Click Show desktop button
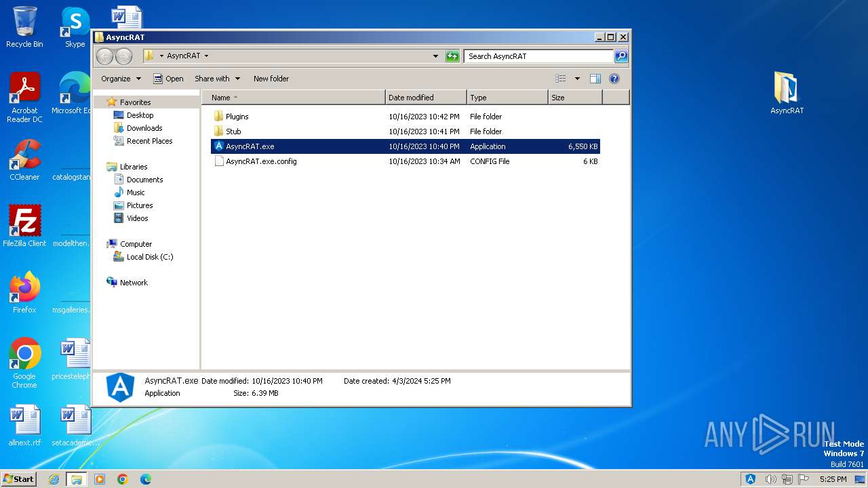868x488 pixels. pyautogui.click(x=860, y=479)
